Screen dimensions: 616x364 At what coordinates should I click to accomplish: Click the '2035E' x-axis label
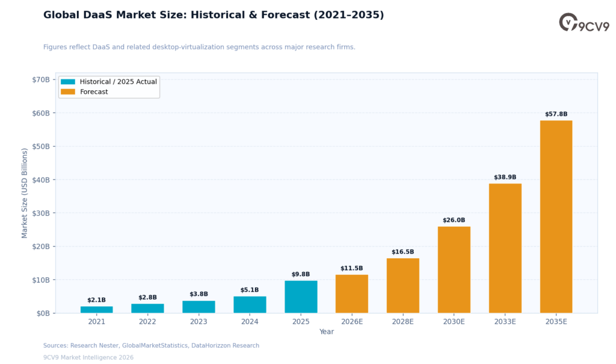pyautogui.click(x=556, y=321)
